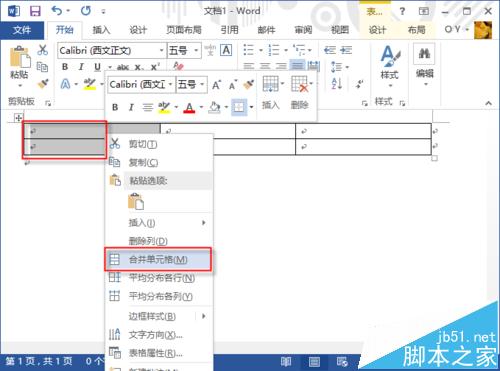
Task: Decrease paragraph indent
Action: (x=330, y=50)
